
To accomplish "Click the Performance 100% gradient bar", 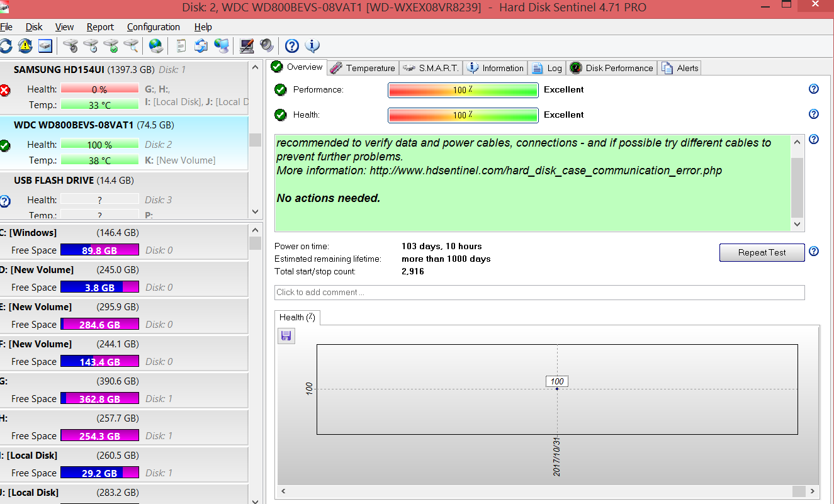I will [463, 90].
